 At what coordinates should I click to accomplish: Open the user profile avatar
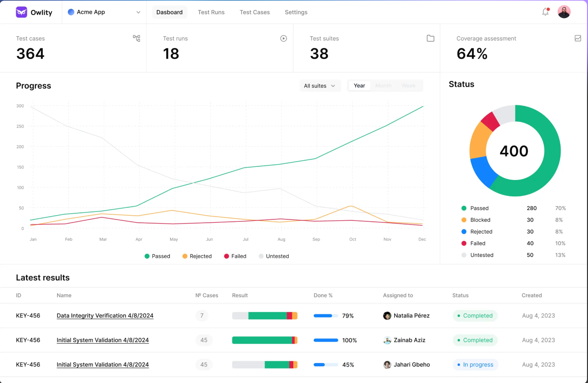564,12
